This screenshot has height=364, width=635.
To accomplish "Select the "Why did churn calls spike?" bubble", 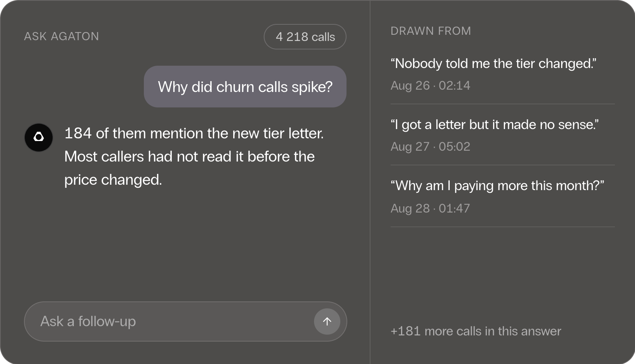I will [x=245, y=87].
